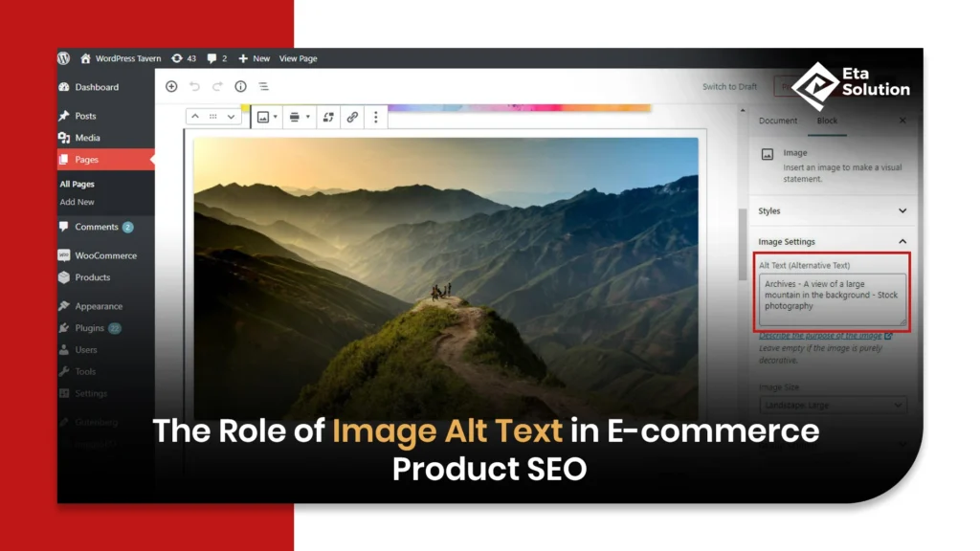The height and width of the screenshot is (551, 980).
Task: Click the Undo arrow in the editor toolbar
Action: (x=194, y=86)
